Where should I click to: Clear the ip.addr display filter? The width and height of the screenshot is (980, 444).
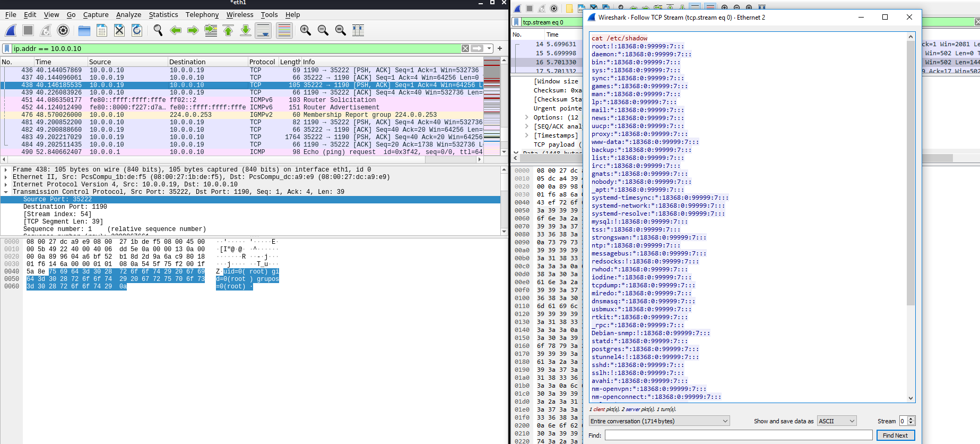[465, 48]
